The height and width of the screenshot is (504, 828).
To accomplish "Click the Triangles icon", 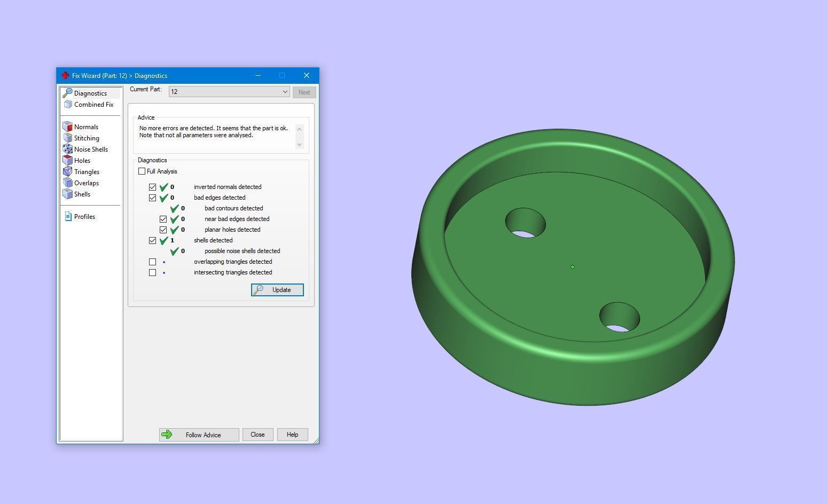I will click(67, 172).
